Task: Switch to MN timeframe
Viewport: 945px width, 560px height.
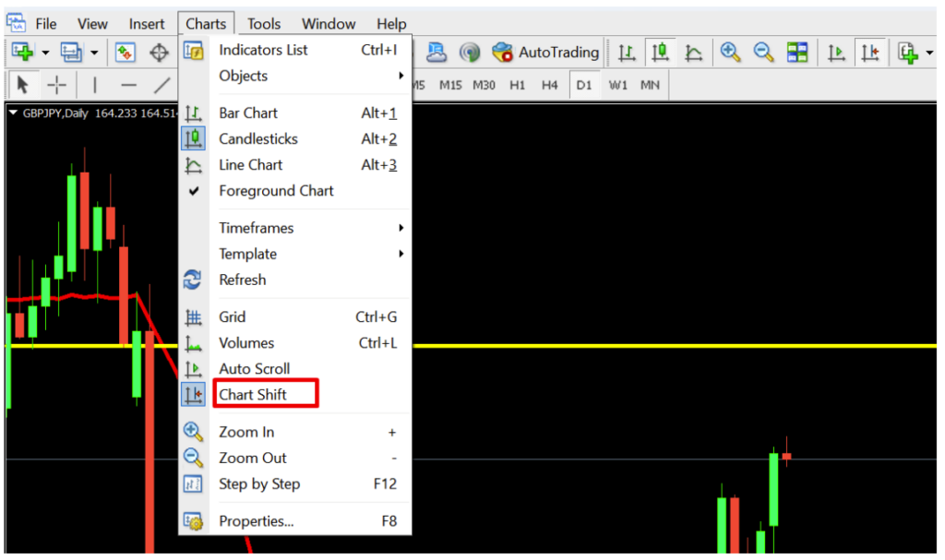Action: pos(650,85)
